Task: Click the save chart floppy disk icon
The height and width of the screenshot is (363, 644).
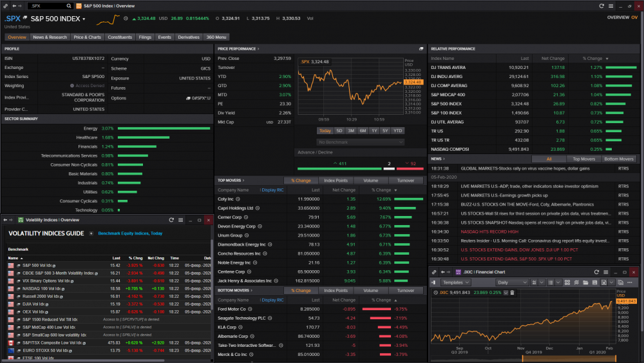Action: 594,282
